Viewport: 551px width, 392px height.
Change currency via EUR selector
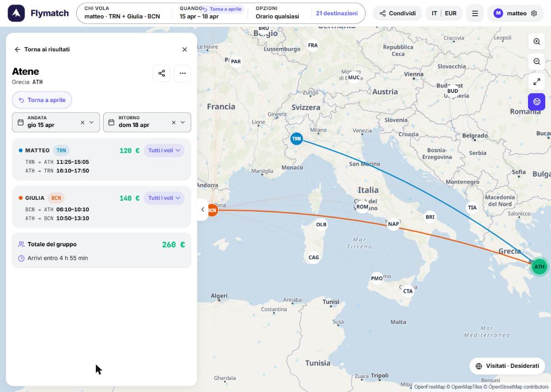(450, 13)
